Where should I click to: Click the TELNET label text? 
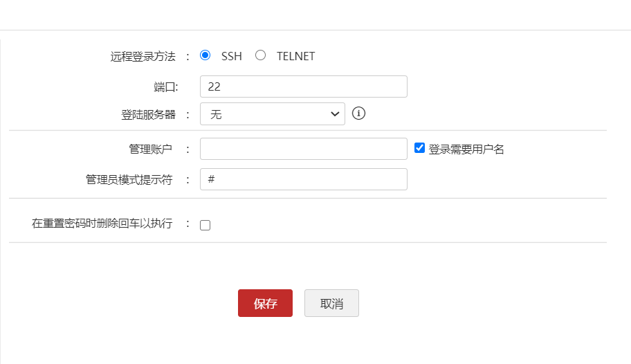pyautogui.click(x=295, y=56)
